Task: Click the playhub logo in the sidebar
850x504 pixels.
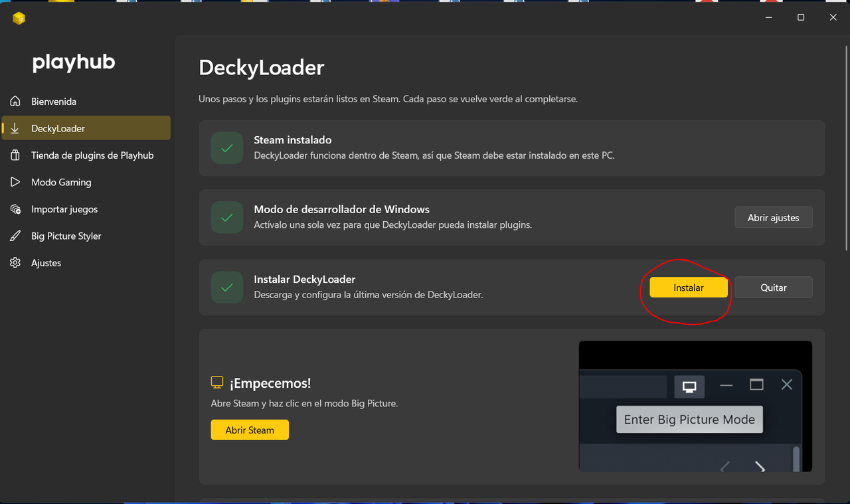Action: tap(74, 62)
